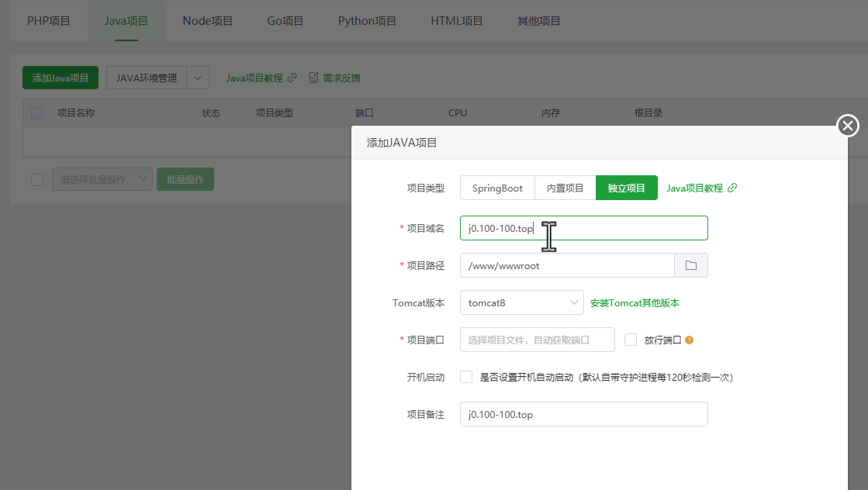Open the Node项目 tab
The height and width of the screenshot is (490, 868).
(x=208, y=21)
